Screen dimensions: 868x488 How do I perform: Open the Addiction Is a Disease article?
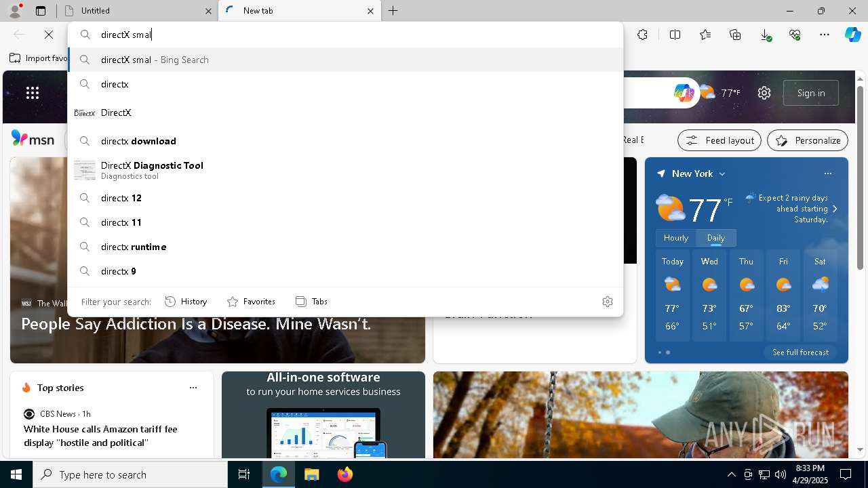tap(196, 324)
